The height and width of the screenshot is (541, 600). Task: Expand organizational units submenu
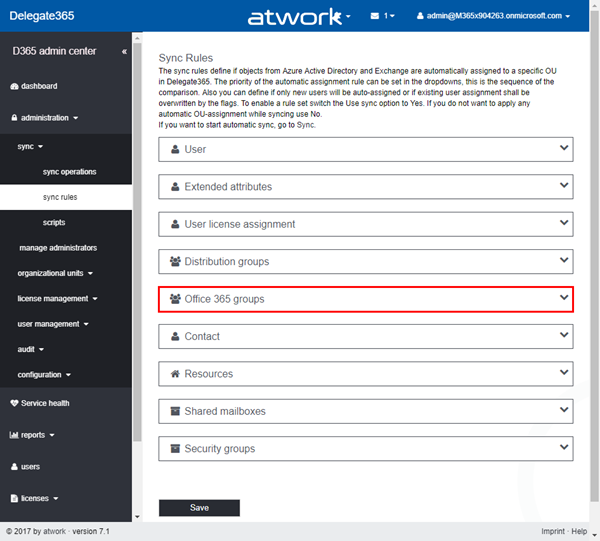tap(55, 273)
